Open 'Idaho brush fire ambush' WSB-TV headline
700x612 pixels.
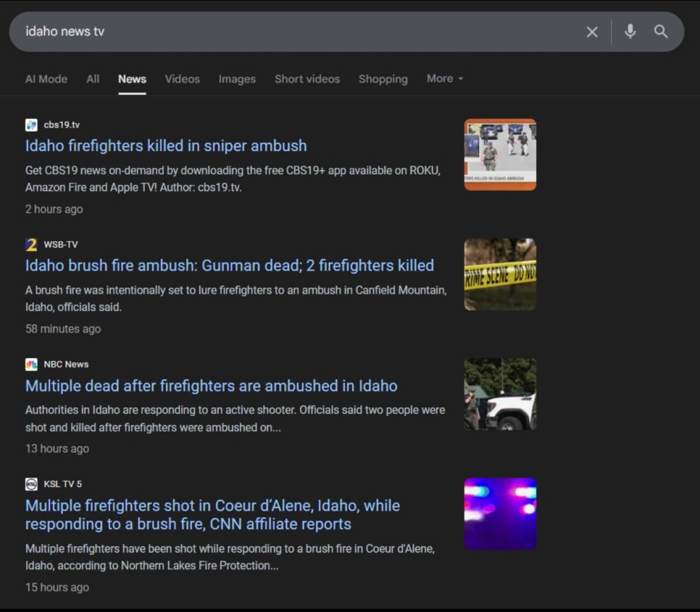coord(230,265)
